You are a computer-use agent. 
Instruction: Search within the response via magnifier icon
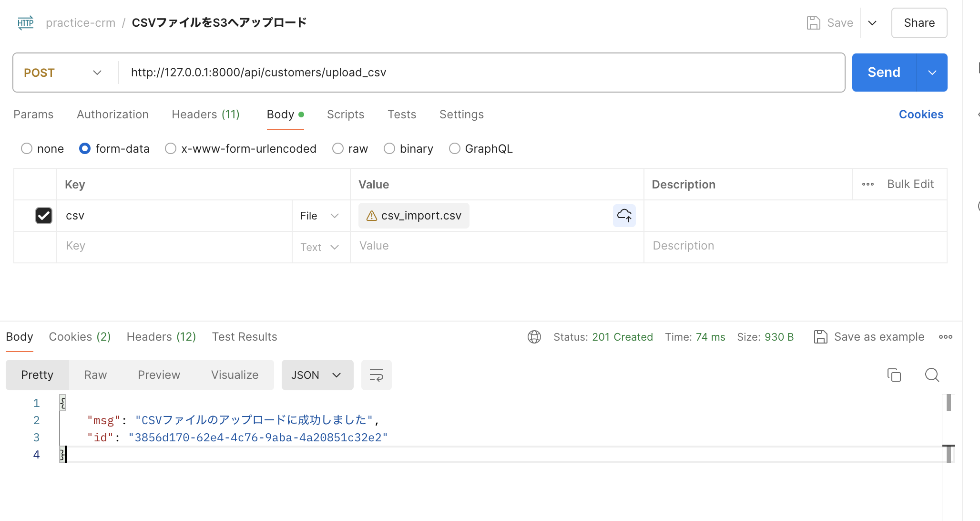tap(932, 375)
